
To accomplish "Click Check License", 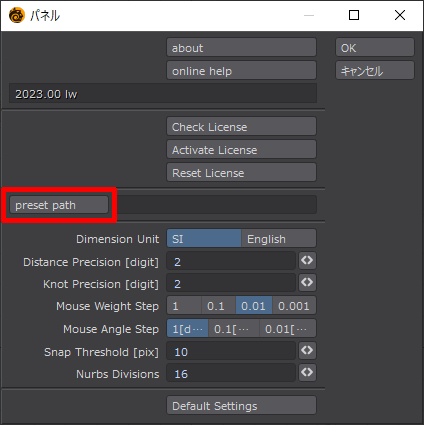I will point(241,126).
